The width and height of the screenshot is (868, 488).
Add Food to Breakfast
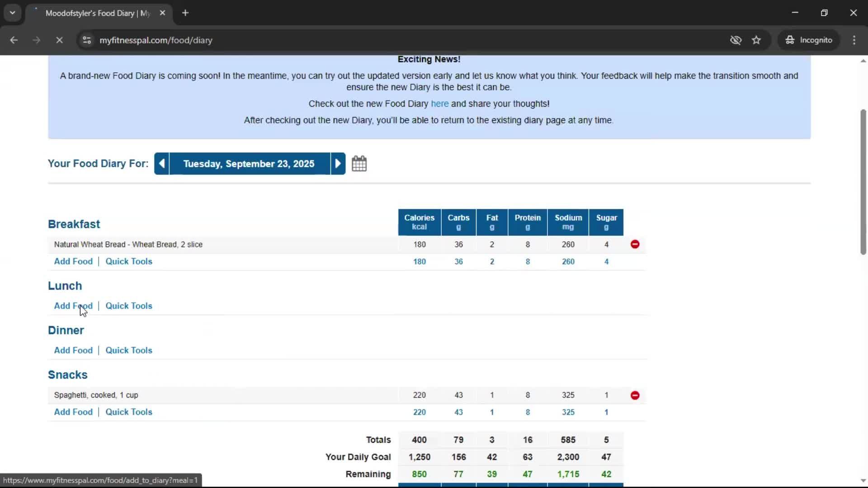coord(73,262)
